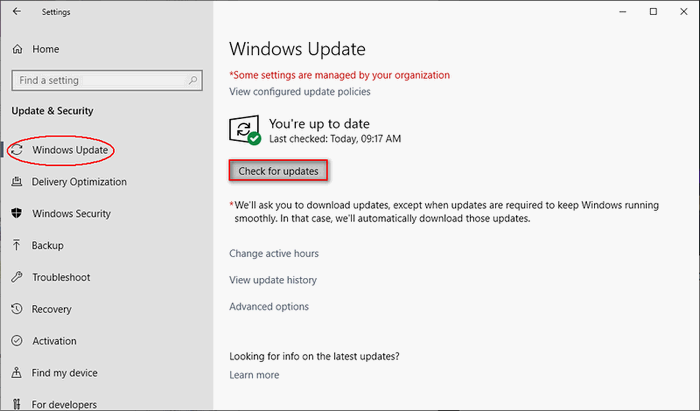Click the red organization-managed settings notice
This screenshot has height=411, width=700.
pos(339,75)
